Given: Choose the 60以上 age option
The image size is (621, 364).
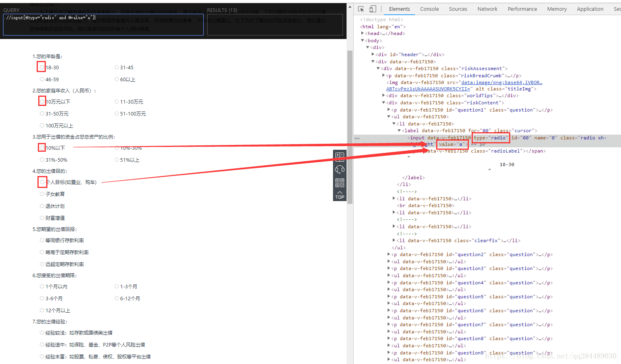Looking at the screenshot, I should point(117,79).
